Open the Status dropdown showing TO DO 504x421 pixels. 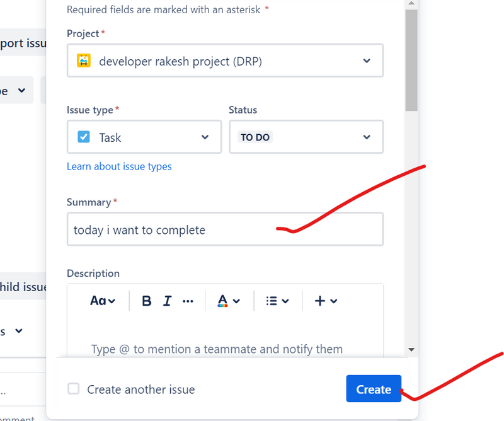pyautogui.click(x=306, y=137)
